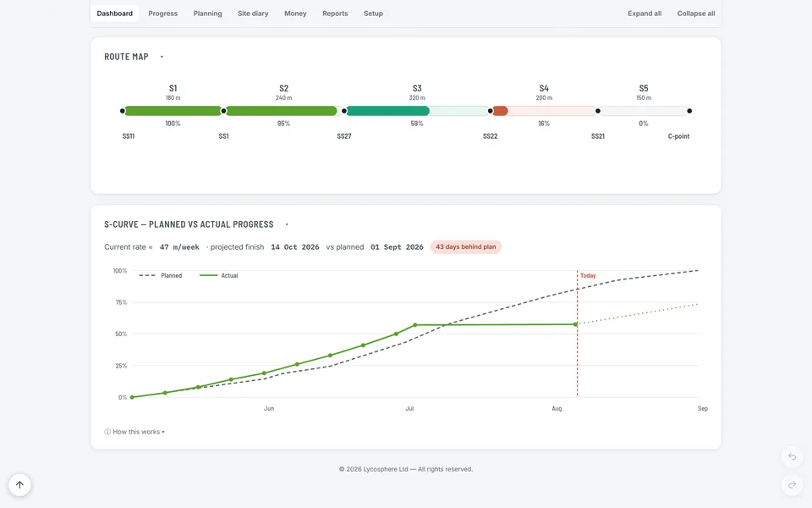Collapse the S-Curve panel
Screen dimensions: 812x508
pos(287,224)
